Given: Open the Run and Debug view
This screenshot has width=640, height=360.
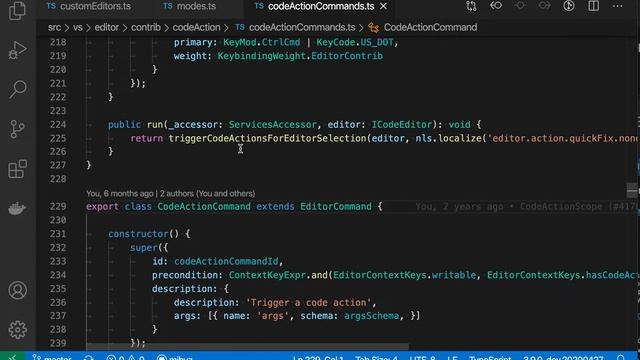Looking at the screenshot, I should point(17,49).
